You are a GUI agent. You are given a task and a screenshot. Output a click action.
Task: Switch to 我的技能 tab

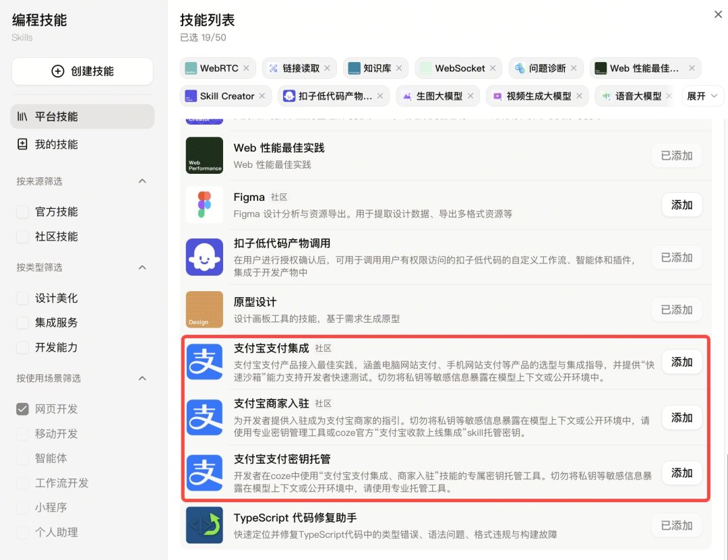point(82,144)
